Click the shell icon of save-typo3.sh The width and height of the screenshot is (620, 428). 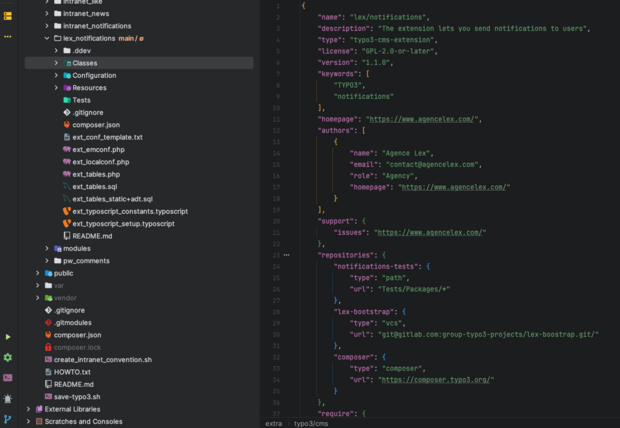click(48, 397)
